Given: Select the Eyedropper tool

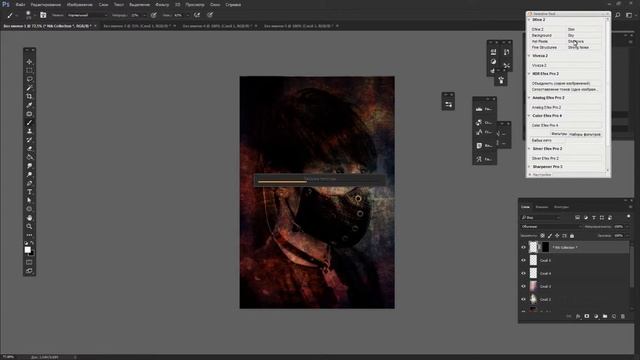Looking at the screenshot, I should click(29, 105).
